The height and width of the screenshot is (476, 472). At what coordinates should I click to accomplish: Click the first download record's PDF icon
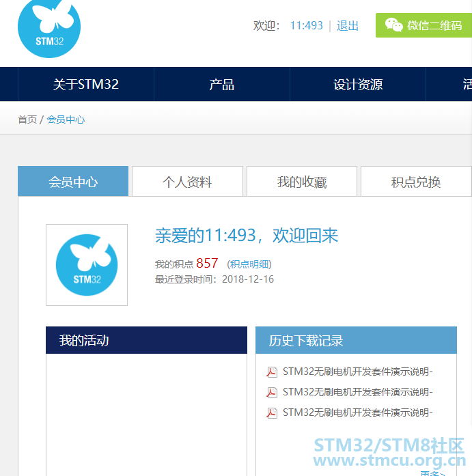click(x=272, y=372)
